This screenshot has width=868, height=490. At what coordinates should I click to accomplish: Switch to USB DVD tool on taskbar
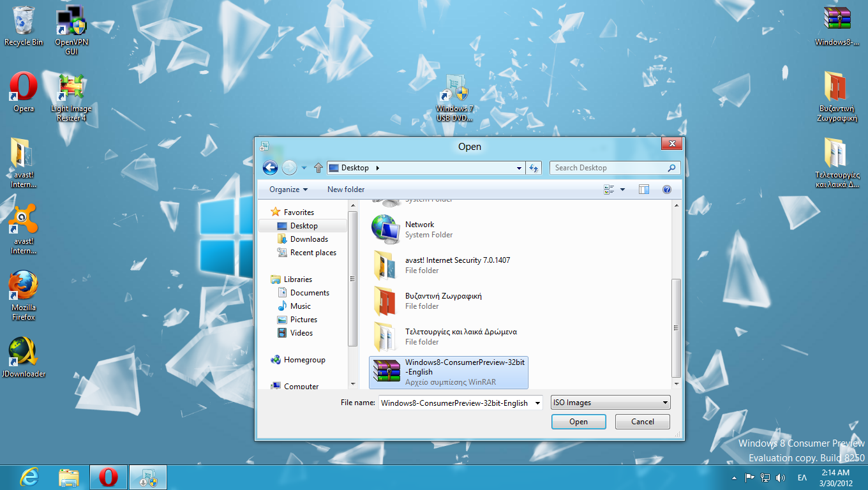click(148, 477)
